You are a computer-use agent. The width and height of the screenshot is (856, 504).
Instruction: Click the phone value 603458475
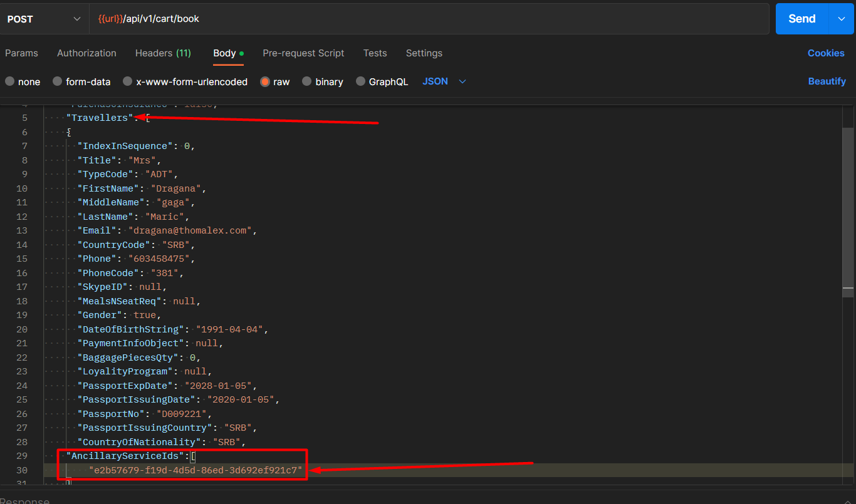[x=160, y=259]
